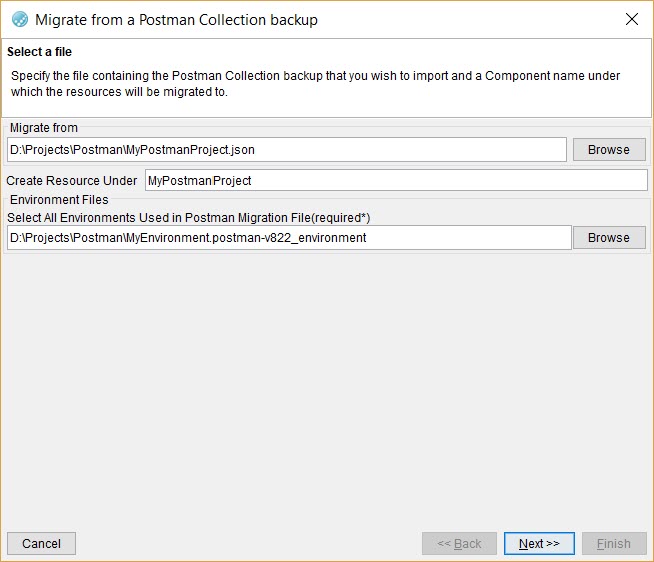Click the dialog title text in title bar
Viewport: 654px width, 562px height.
click(176, 19)
